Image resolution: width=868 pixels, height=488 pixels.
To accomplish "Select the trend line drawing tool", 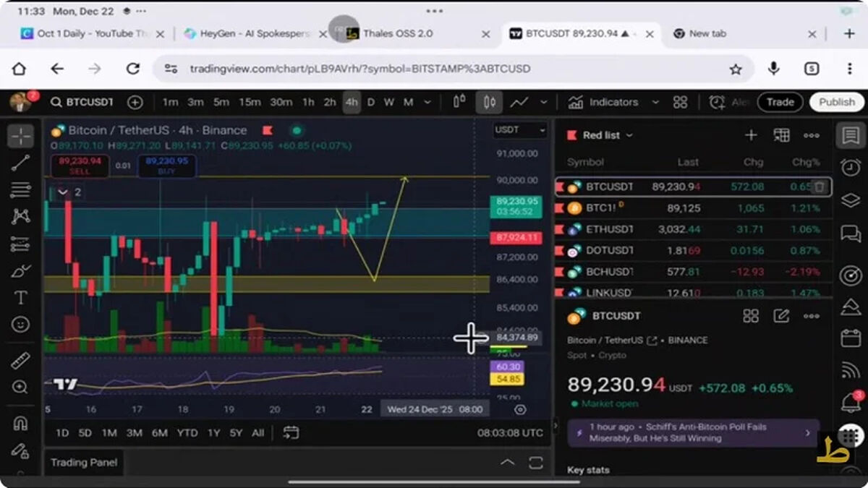I will (20, 163).
